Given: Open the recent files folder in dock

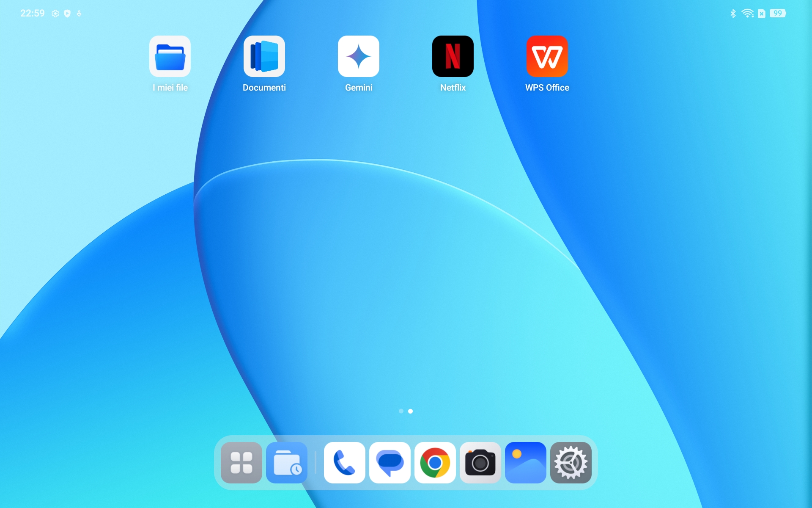Looking at the screenshot, I should 287,463.
